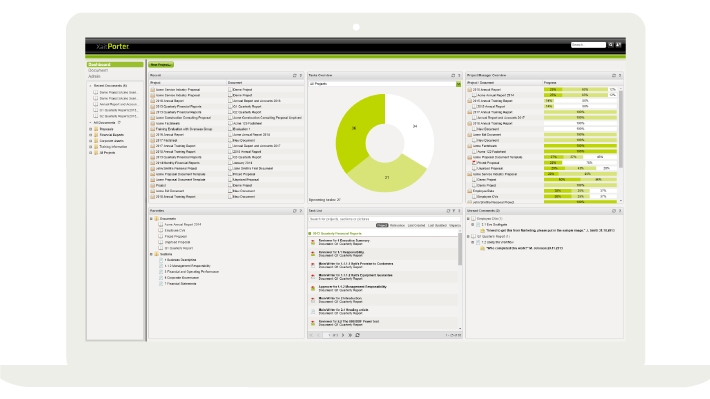
Task: Click the light green pie segment labeled 21
Action: tap(387, 178)
